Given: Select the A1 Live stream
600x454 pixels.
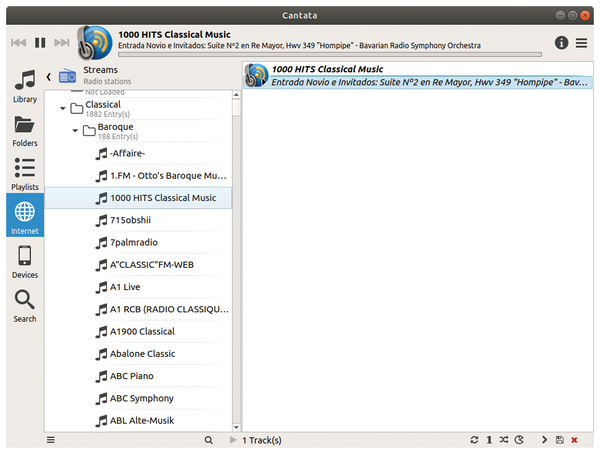Looking at the screenshot, I should click(x=138, y=287).
